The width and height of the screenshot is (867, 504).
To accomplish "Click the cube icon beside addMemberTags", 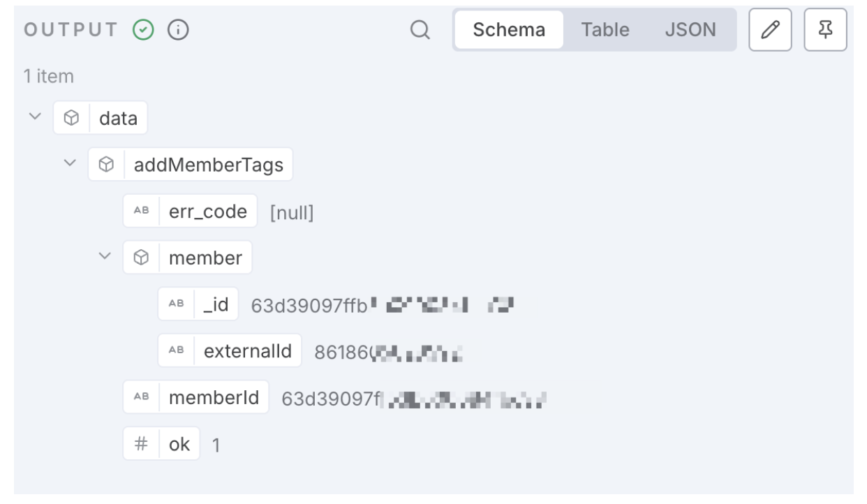I will (106, 165).
